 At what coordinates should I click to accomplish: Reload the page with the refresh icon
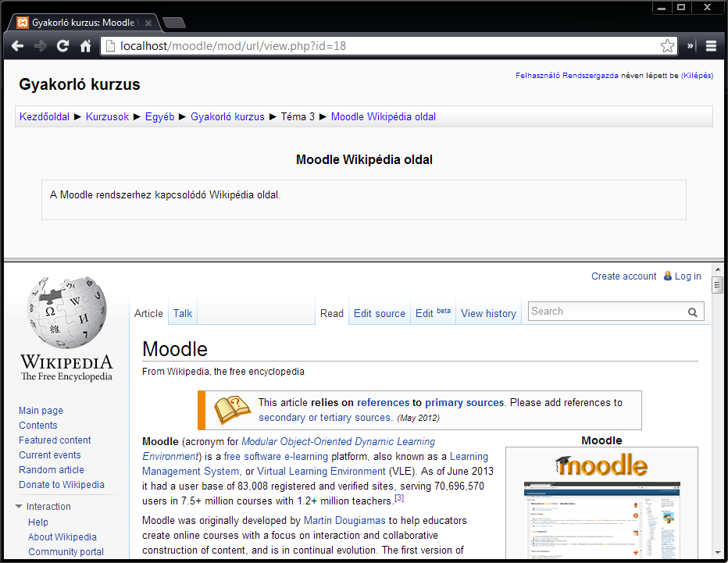62,46
